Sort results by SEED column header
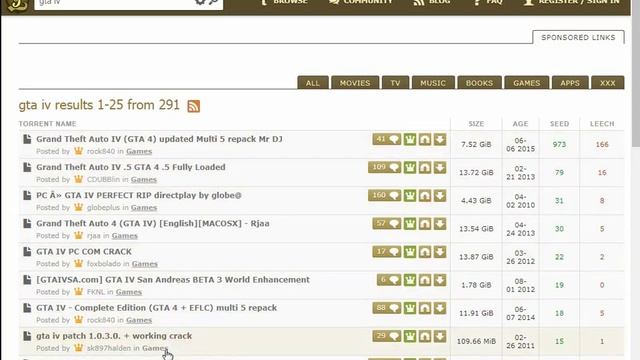Image resolution: width=640 pixels, height=360 pixels. [560, 124]
